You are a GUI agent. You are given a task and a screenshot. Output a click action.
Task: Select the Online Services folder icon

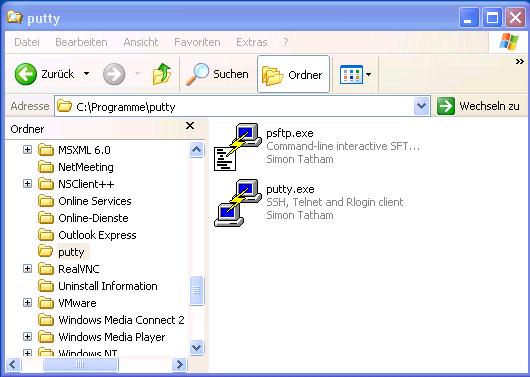pyautogui.click(x=46, y=201)
